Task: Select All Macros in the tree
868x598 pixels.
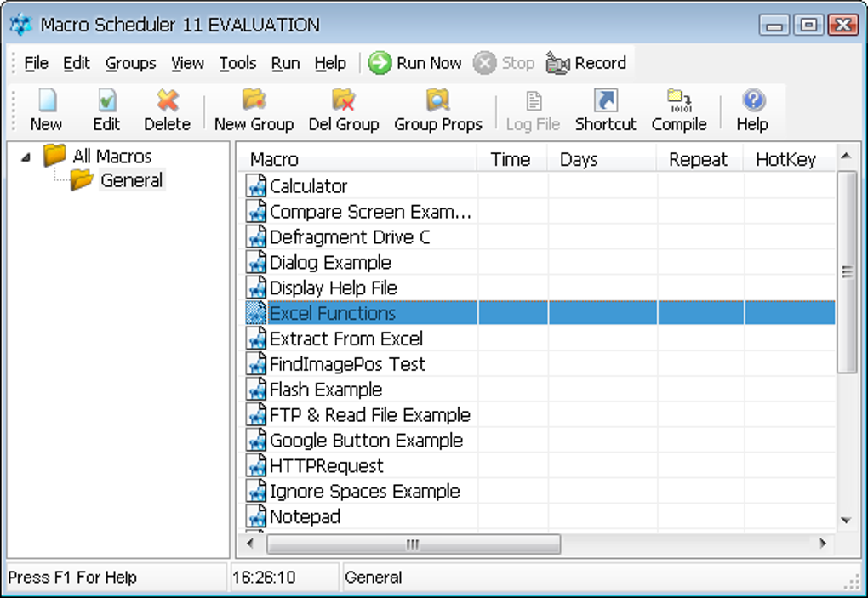Action: (112, 156)
